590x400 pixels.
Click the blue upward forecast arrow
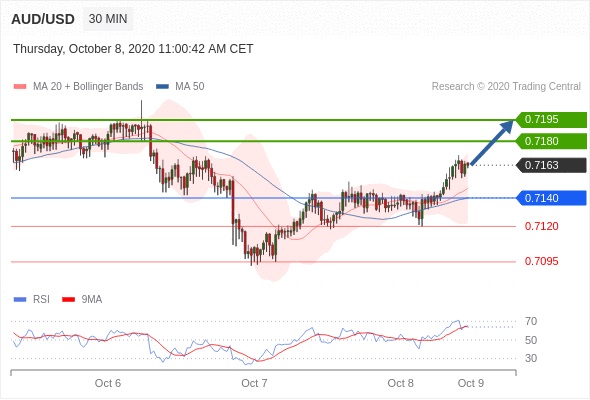coord(492,142)
